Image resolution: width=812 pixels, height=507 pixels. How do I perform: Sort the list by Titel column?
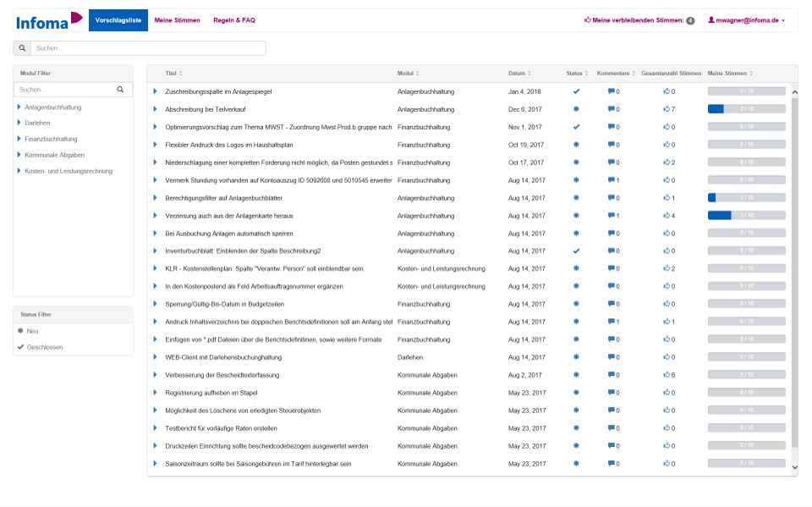point(173,74)
